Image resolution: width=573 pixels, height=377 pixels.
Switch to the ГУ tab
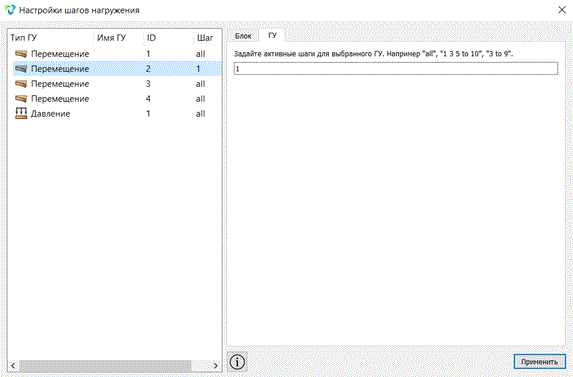click(x=272, y=35)
